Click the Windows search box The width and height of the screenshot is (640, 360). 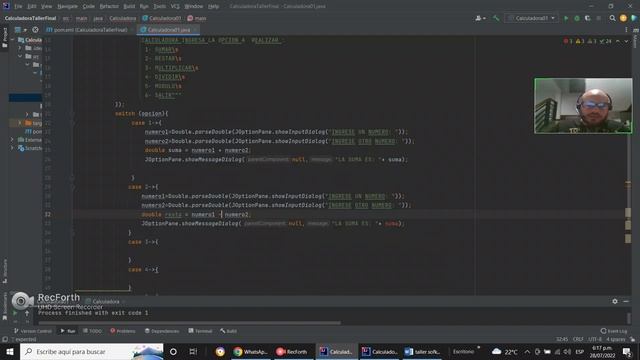pyautogui.click(x=92, y=351)
